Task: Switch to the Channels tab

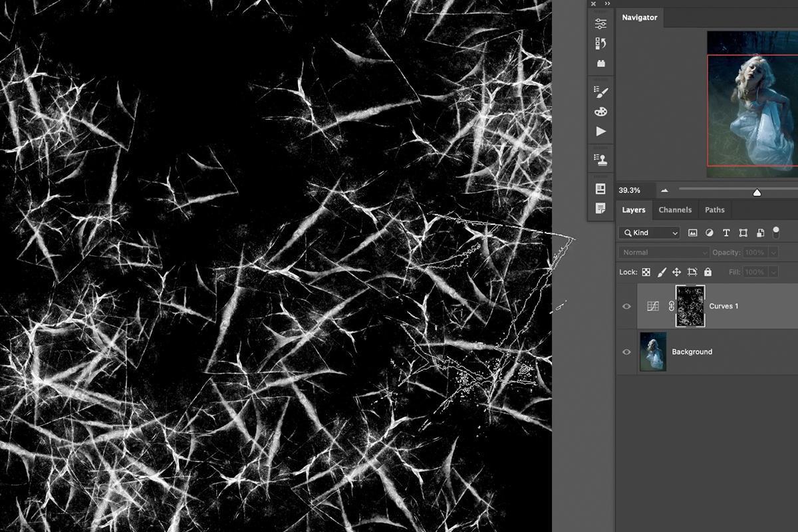Action: [675, 209]
